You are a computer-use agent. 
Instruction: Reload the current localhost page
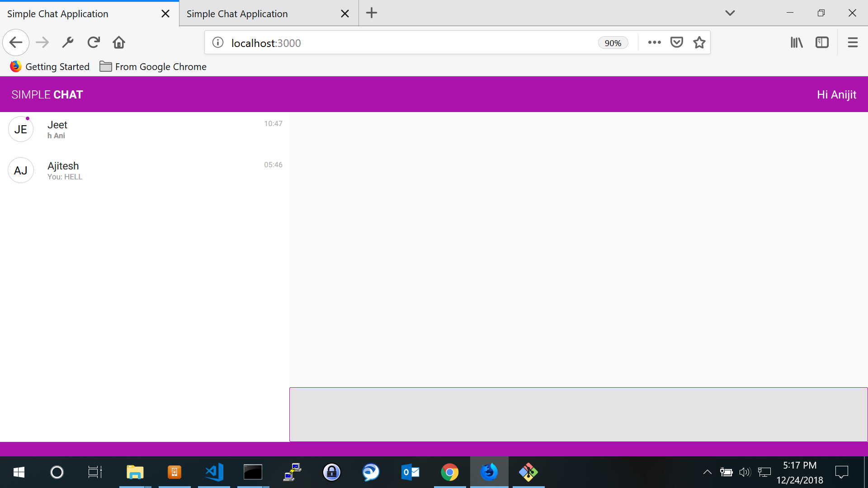94,42
